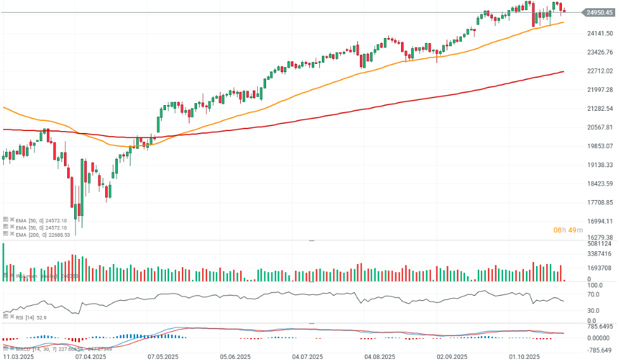Delete the second EMA 50 entry

pyautogui.click(x=12, y=227)
